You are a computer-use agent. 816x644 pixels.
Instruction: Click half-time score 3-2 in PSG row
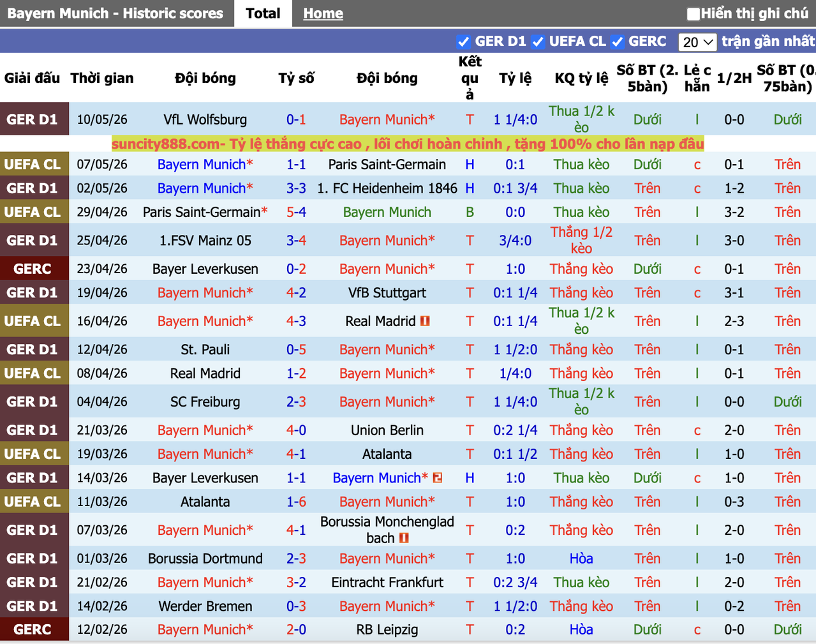point(734,212)
